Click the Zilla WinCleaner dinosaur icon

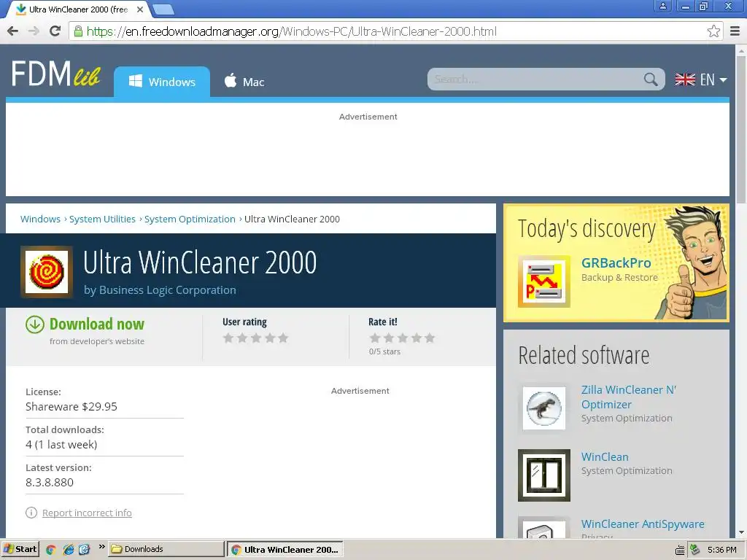[x=544, y=408]
